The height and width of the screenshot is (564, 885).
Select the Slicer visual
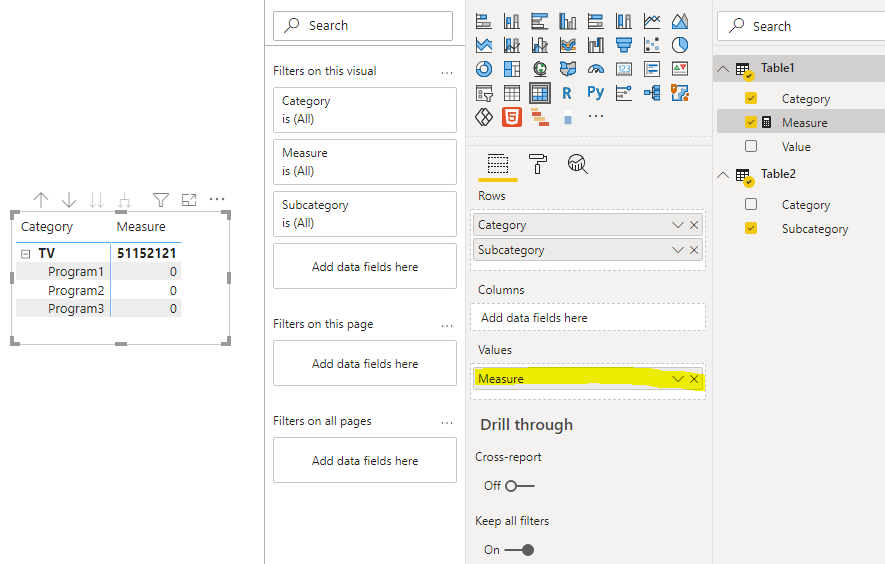[x=484, y=93]
